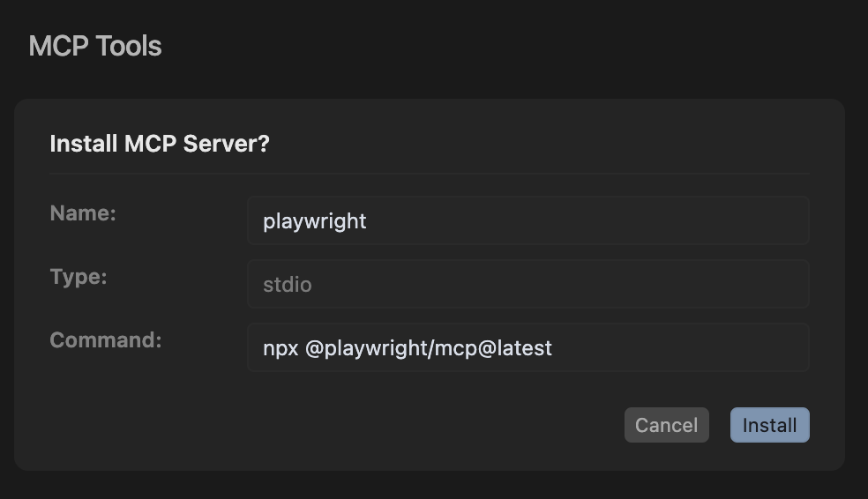
Task: Select the disabled Type field
Action: coord(528,284)
